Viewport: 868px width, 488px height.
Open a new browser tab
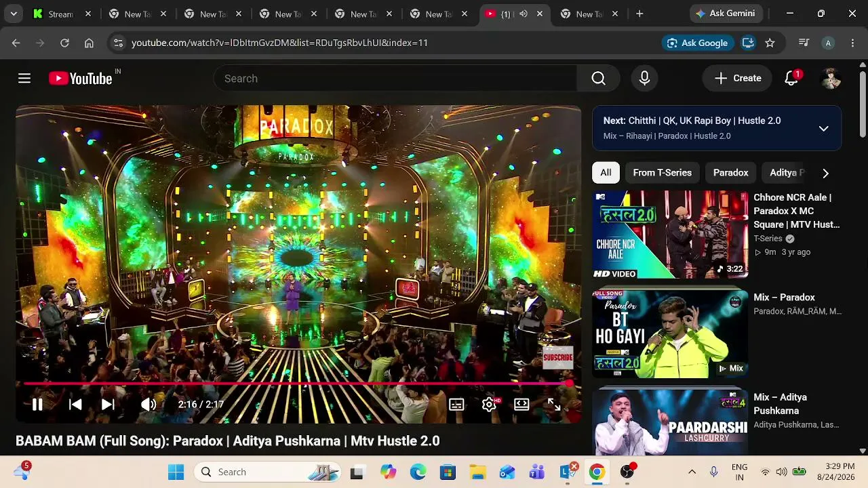click(639, 14)
